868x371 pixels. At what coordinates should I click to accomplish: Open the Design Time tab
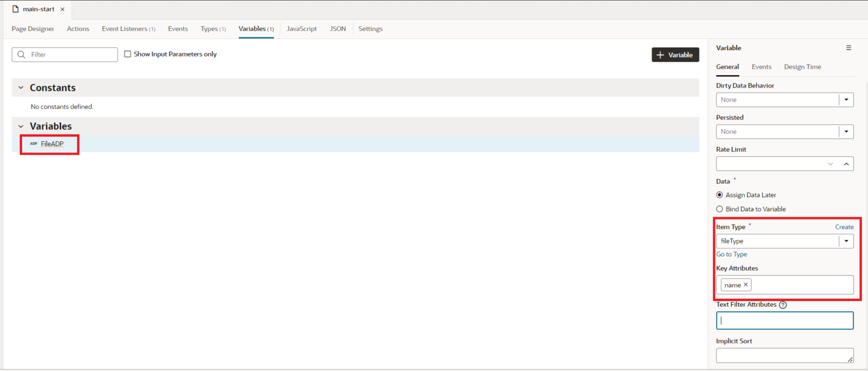coord(802,67)
